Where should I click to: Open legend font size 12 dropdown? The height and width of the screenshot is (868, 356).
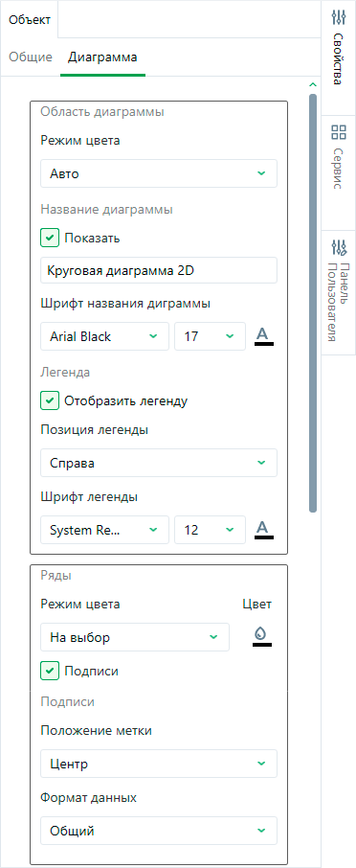pos(211,530)
